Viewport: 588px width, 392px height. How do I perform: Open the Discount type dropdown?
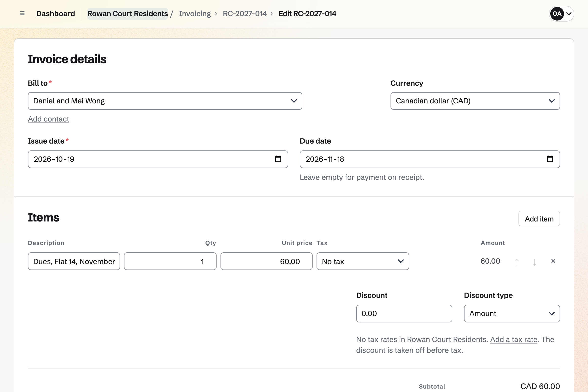[x=512, y=314]
